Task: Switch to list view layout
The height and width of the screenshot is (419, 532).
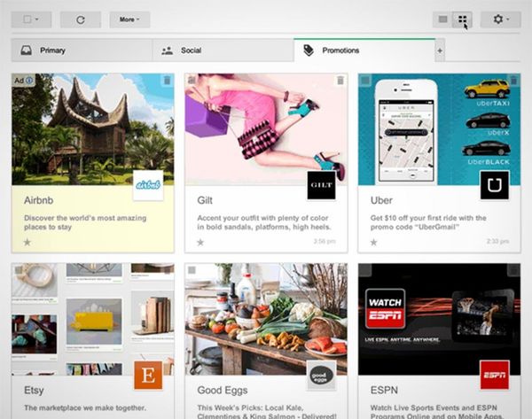Action: [442, 19]
